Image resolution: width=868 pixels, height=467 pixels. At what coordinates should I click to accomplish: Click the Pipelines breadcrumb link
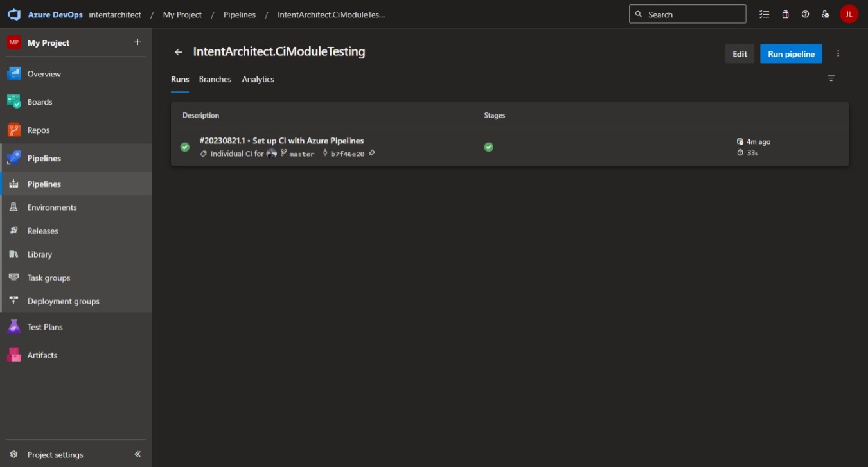(240, 15)
